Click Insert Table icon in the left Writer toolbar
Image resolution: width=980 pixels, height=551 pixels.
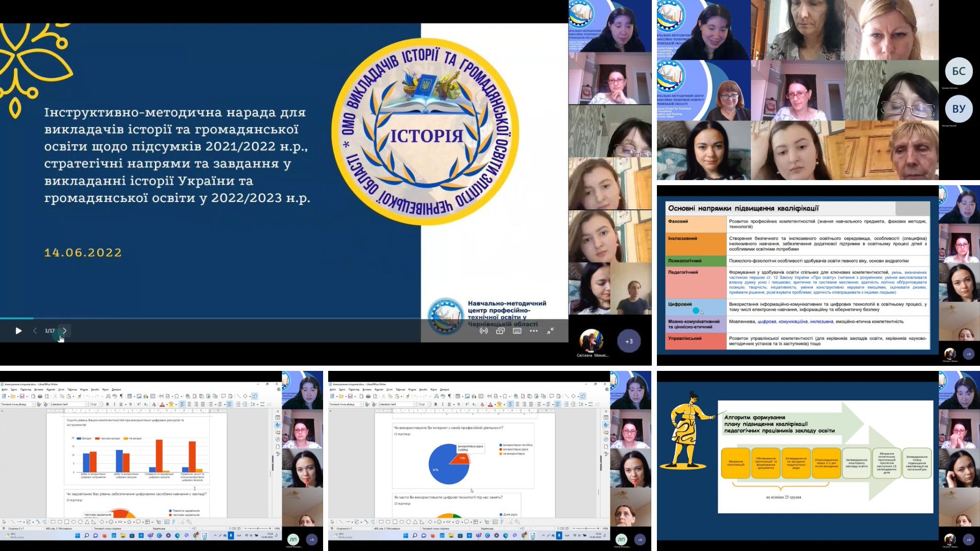[130, 396]
